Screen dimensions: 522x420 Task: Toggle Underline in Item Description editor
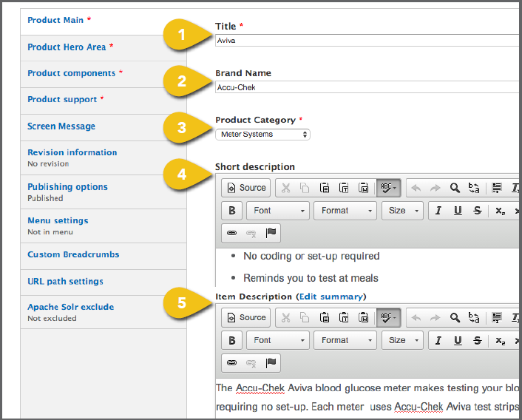tap(458, 340)
